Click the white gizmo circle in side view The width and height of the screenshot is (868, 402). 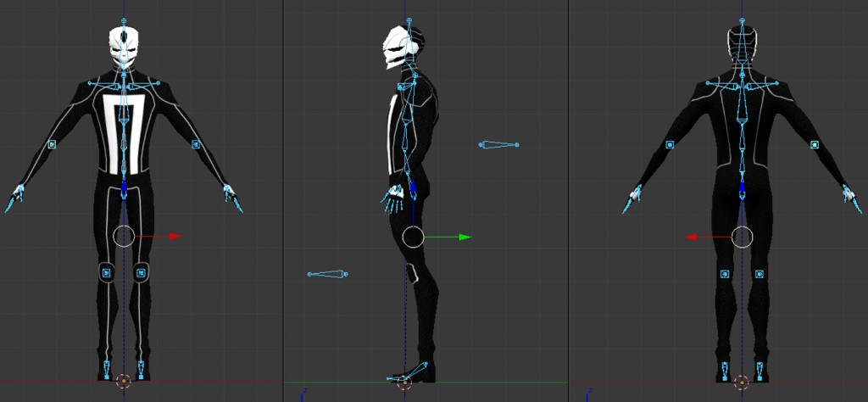(413, 237)
